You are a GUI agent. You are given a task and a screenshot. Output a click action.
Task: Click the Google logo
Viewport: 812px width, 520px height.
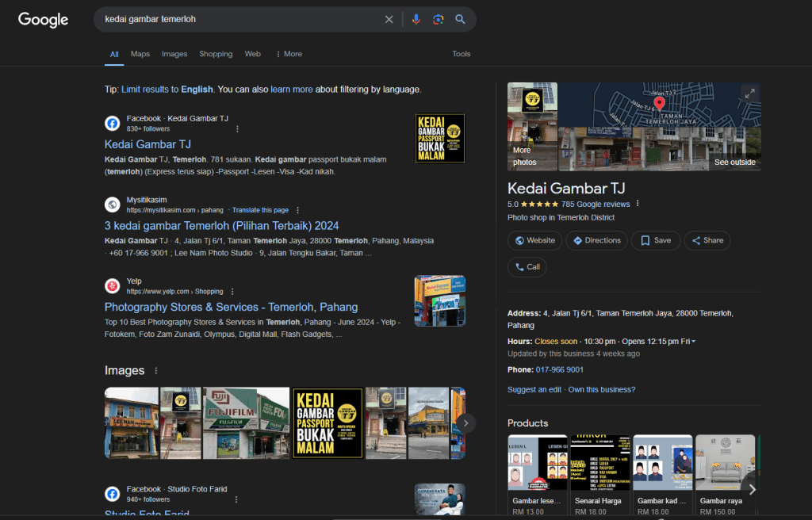click(x=43, y=20)
